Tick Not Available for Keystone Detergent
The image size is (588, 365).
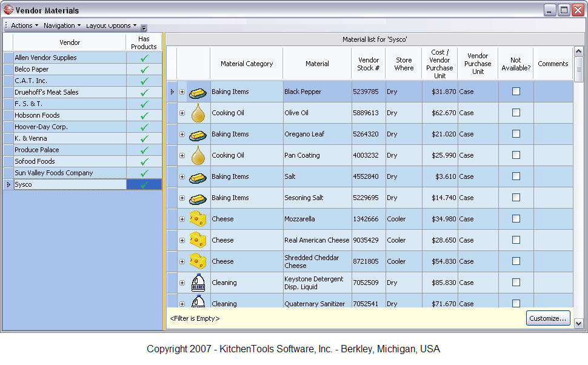click(516, 282)
